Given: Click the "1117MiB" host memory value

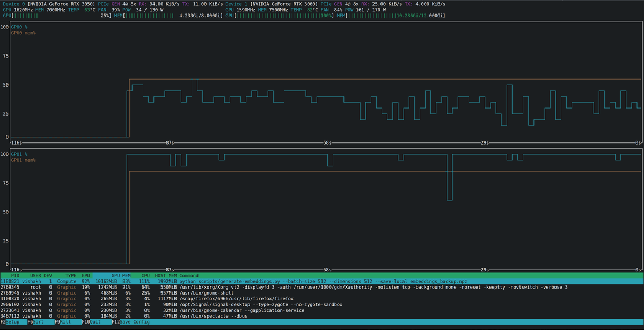Looking at the screenshot, I should coord(167,299).
